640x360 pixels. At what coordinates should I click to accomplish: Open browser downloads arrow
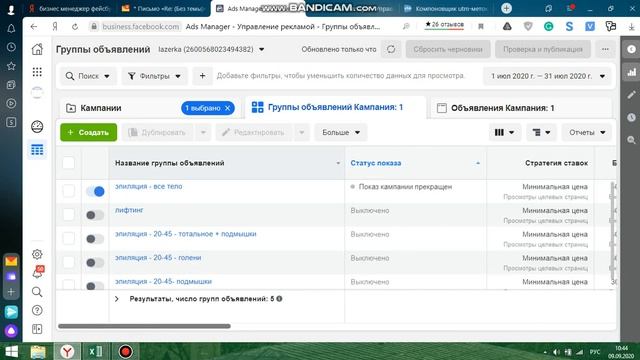click(631, 27)
